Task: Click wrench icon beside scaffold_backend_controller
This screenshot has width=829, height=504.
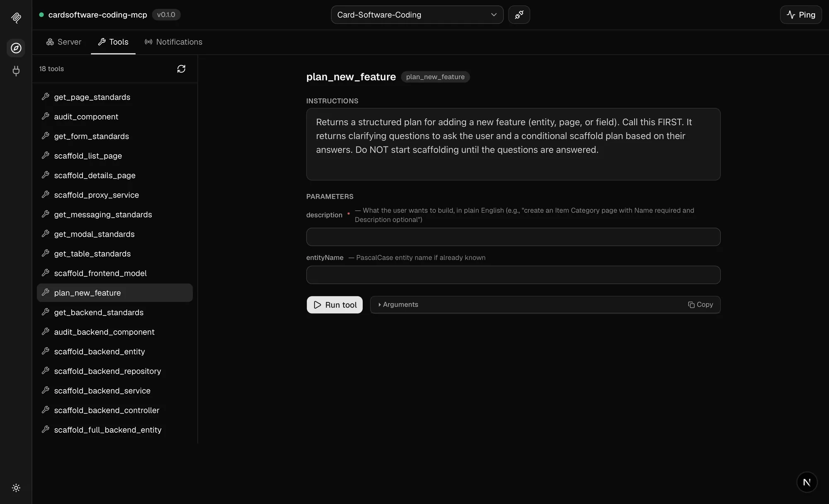Action: point(46,409)
